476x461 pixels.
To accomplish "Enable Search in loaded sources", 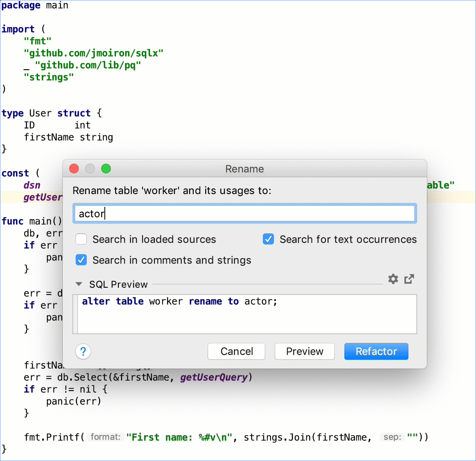I will point(81,239).
